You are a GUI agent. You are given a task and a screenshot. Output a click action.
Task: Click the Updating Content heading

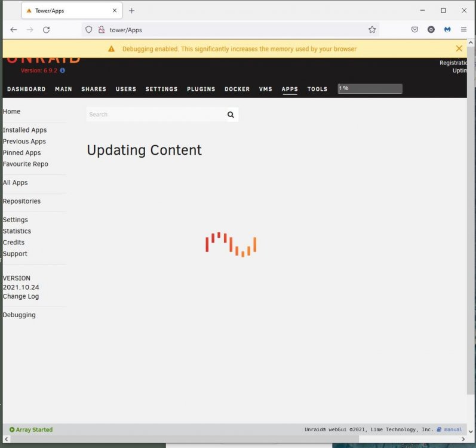tap(144, 151)
